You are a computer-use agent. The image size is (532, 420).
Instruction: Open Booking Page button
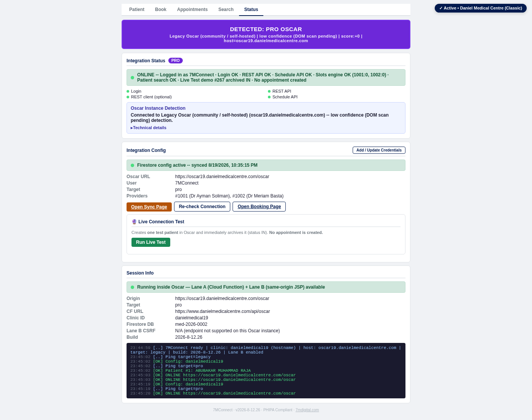coord(259,207)
